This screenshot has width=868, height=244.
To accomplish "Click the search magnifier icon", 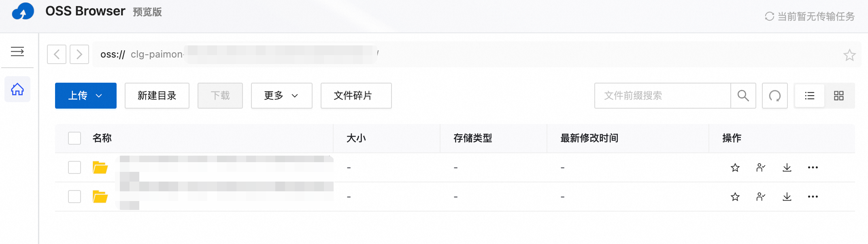I will point(743,96).
